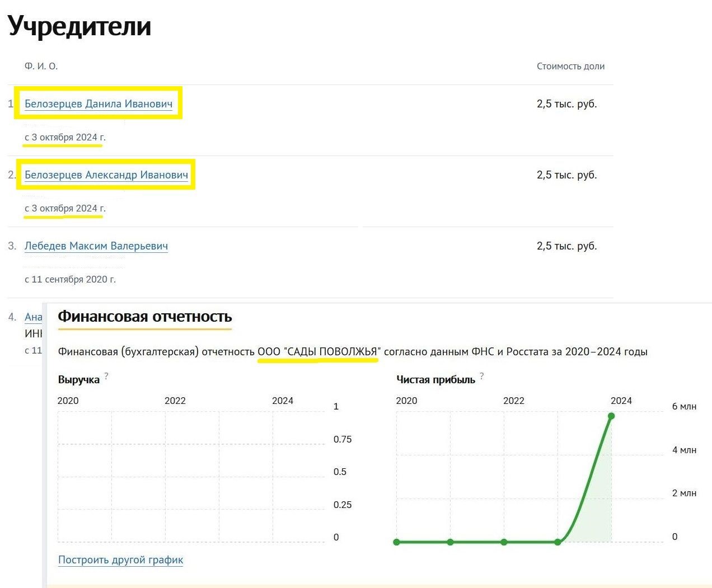Click the Учредители page heading
712x588 pixels.
point(79,26)
